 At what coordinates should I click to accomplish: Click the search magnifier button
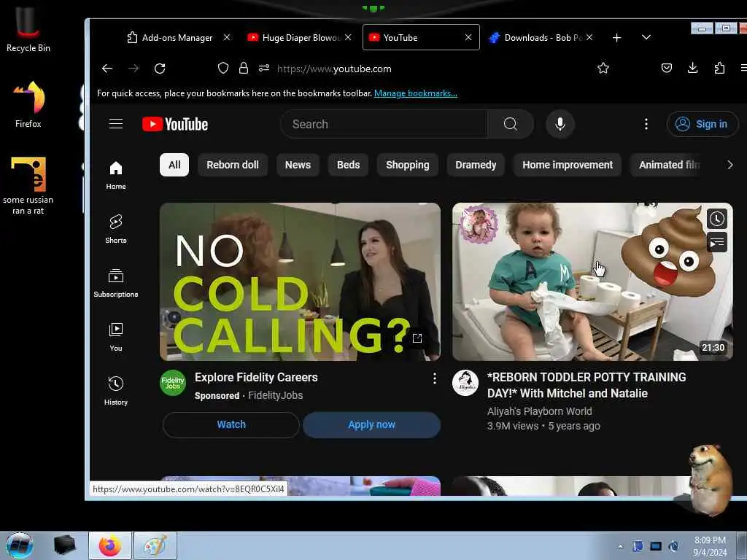pos(510,124)
